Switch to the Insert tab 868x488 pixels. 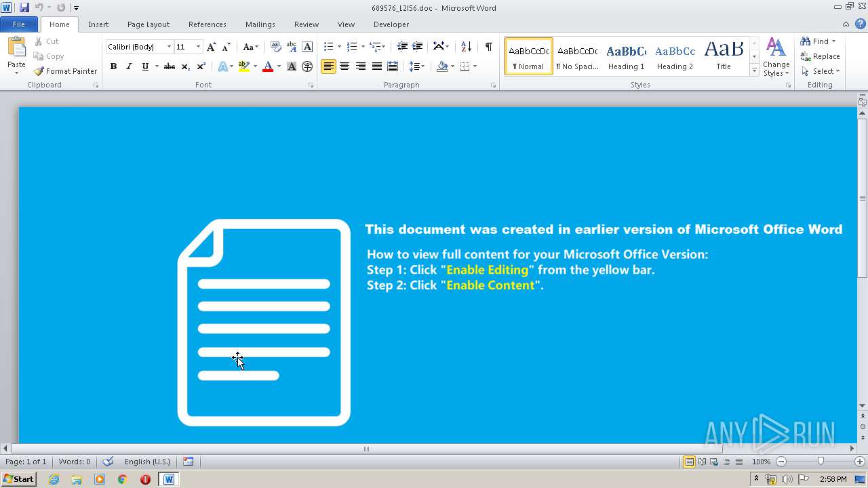pyautogui.click(x=98, y=24)
